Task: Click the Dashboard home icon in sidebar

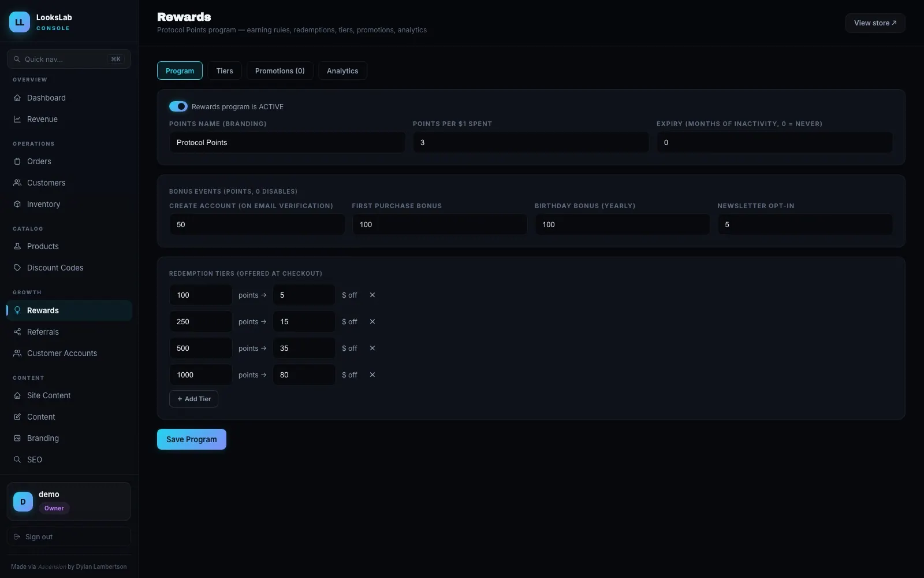Action: pos(17,98)
